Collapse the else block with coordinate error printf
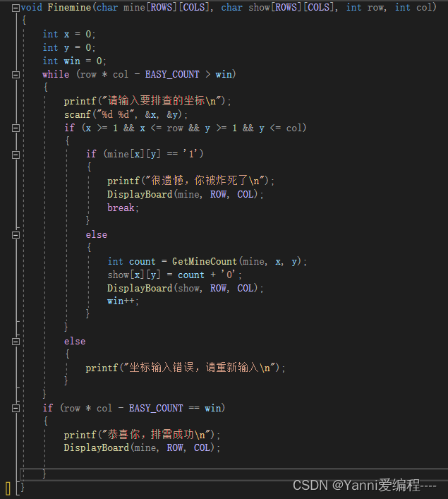 click(x=16, y=342)
